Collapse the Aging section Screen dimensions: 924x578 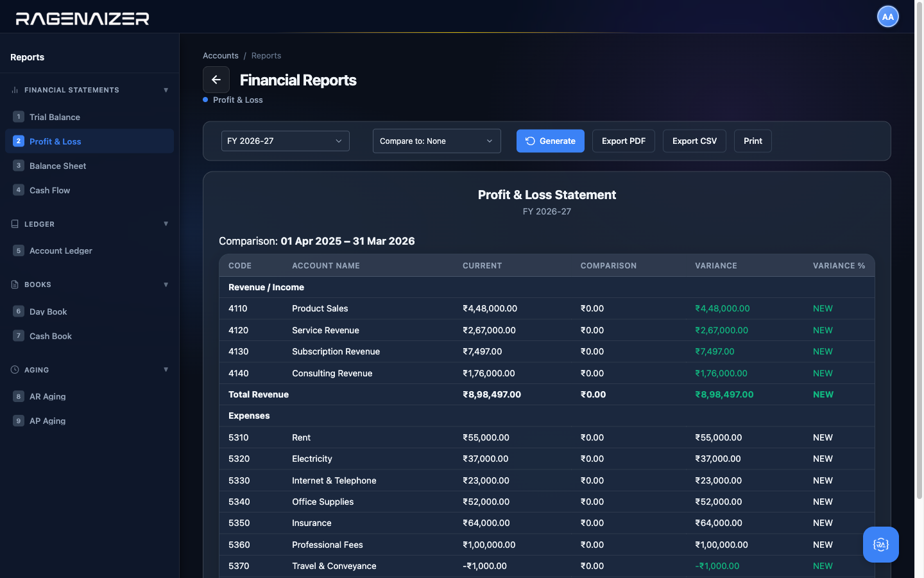[166, 370]
